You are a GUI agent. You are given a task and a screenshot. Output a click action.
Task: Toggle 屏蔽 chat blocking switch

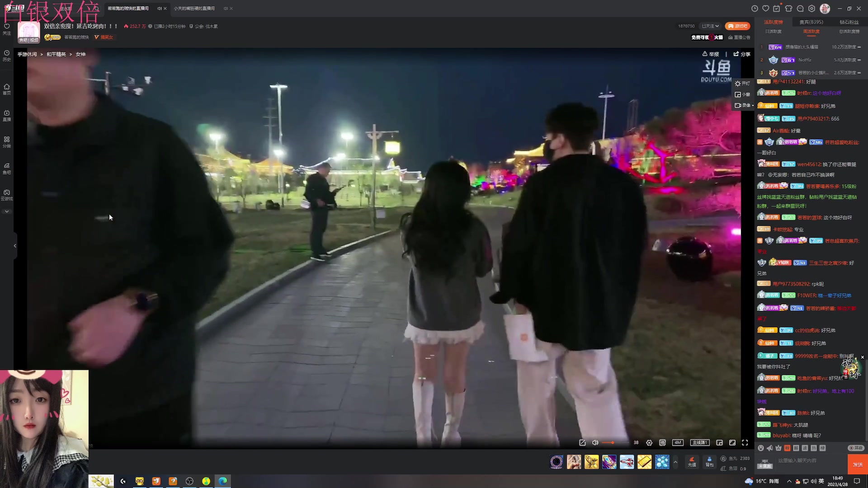coord(856,448)
